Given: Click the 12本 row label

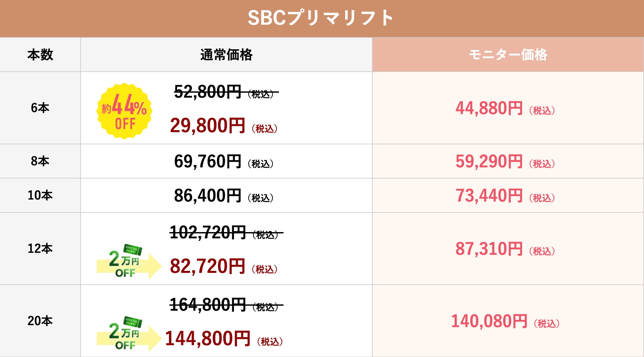Looking at the screenshot, I should coord(40,249).
